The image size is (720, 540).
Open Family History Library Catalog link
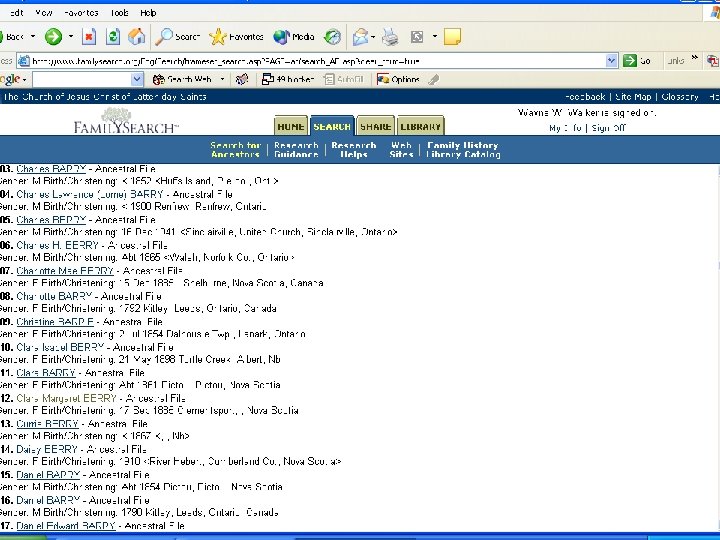[x=463, y=150]
